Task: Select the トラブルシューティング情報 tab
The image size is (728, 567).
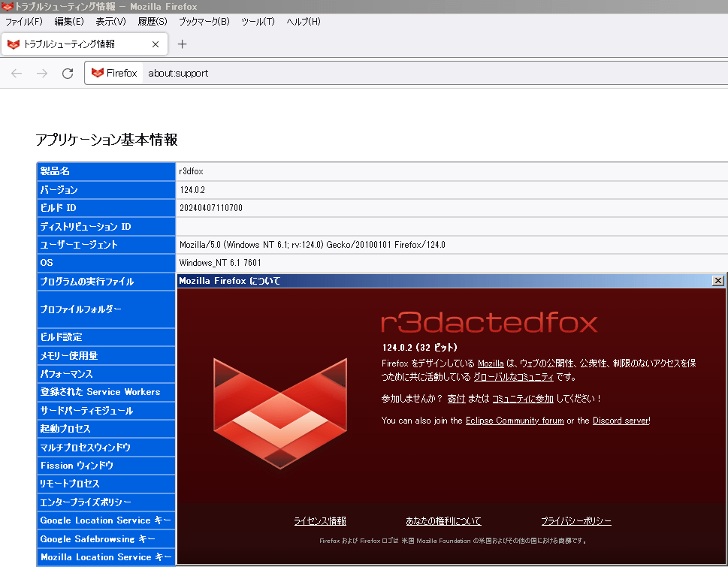Action: coord(75,44)
